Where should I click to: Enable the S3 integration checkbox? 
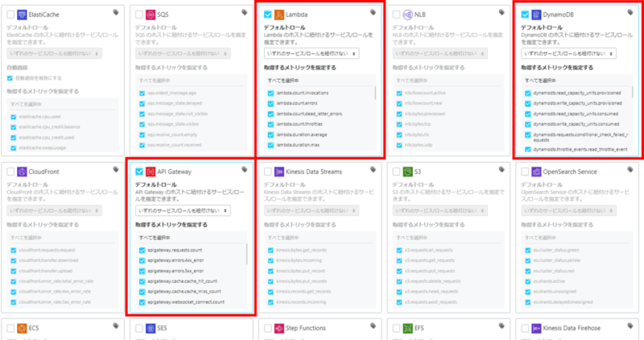click(x=396, y=172)
